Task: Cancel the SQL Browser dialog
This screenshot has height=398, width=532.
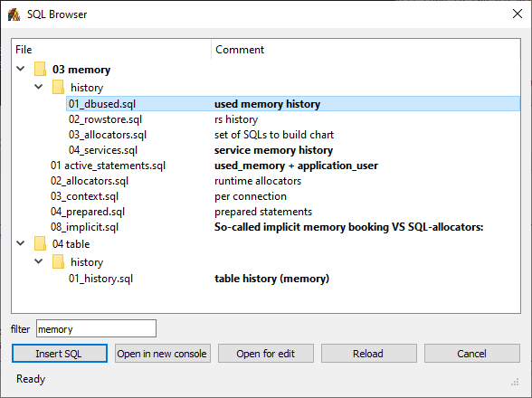Action: pos(472,354)
